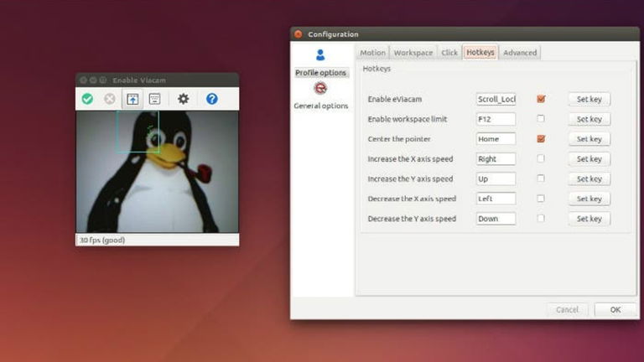The image size is (644, 362).
Task: Enable Viacam with the green checkmark icon
Action: pos(87,99)
